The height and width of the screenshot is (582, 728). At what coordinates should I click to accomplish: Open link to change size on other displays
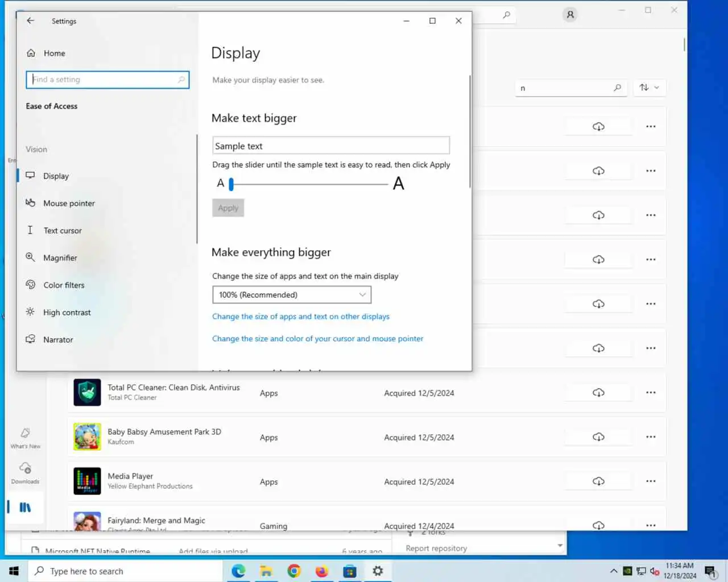point(301,317)
